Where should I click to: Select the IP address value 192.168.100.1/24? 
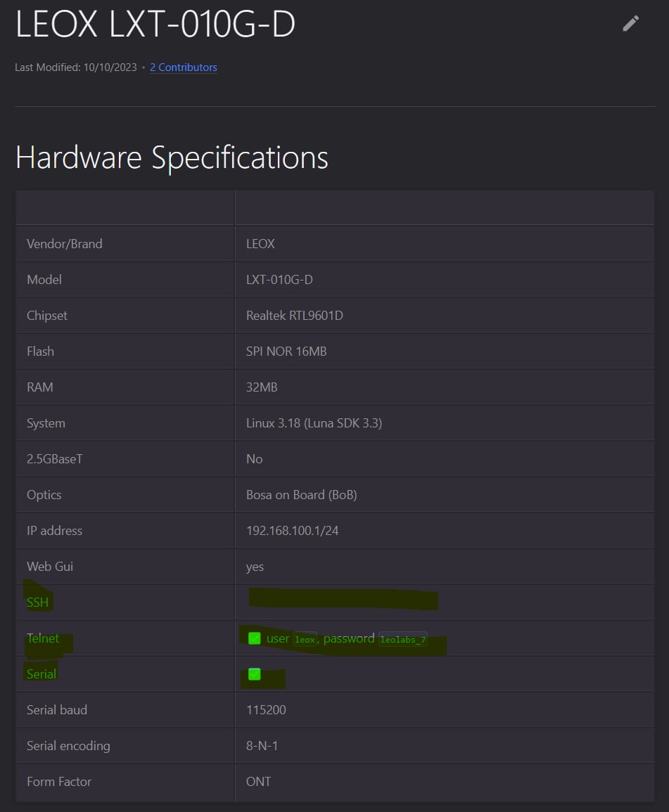(292, 531)
